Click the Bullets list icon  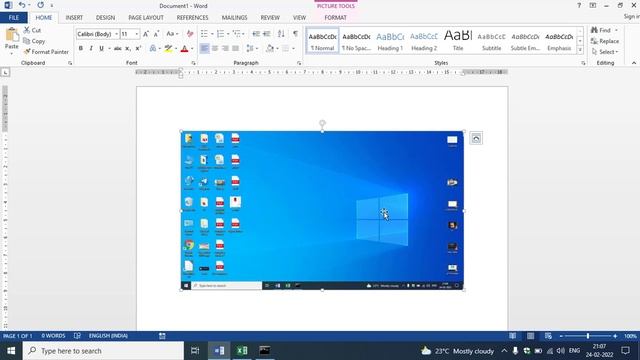(x=204, y=34)
